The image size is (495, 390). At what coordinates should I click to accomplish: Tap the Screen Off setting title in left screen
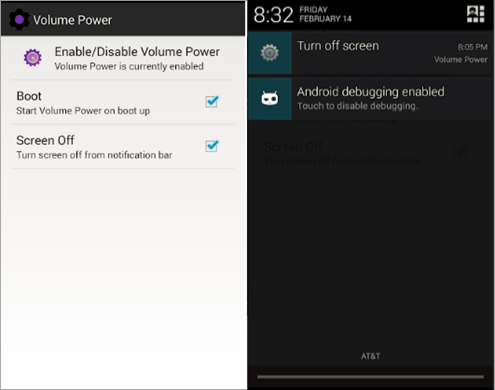(45, 140)
